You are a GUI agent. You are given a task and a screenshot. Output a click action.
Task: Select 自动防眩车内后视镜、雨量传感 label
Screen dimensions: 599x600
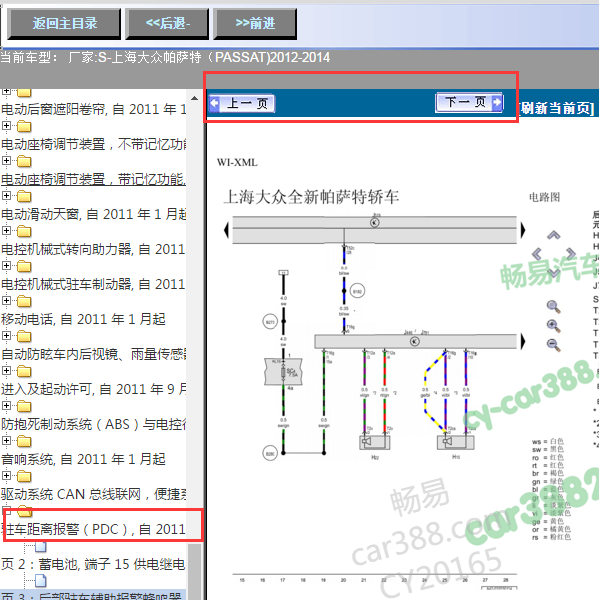pos(93,354)
